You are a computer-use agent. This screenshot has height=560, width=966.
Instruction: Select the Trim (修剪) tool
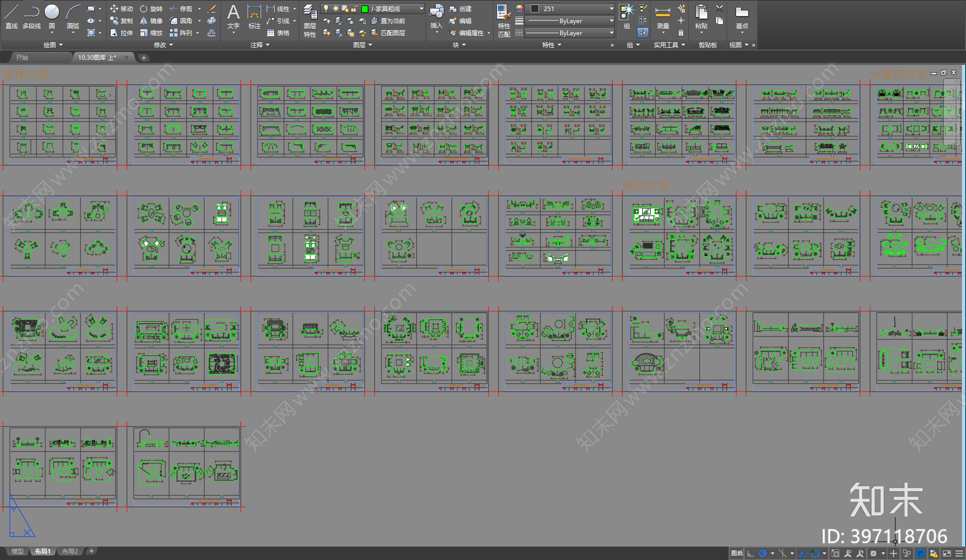(181, 9)
